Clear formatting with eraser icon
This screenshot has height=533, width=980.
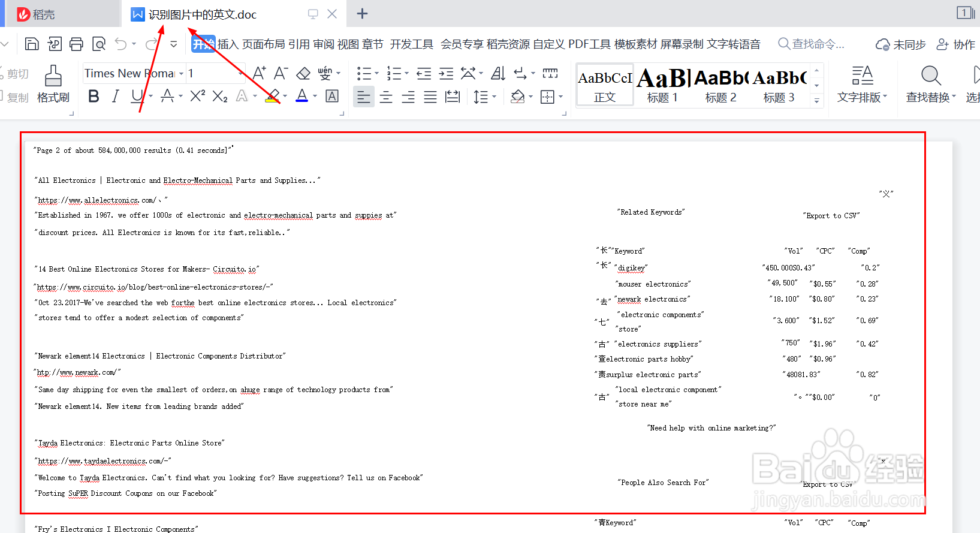pyautogui.click(x=303, y=73)
